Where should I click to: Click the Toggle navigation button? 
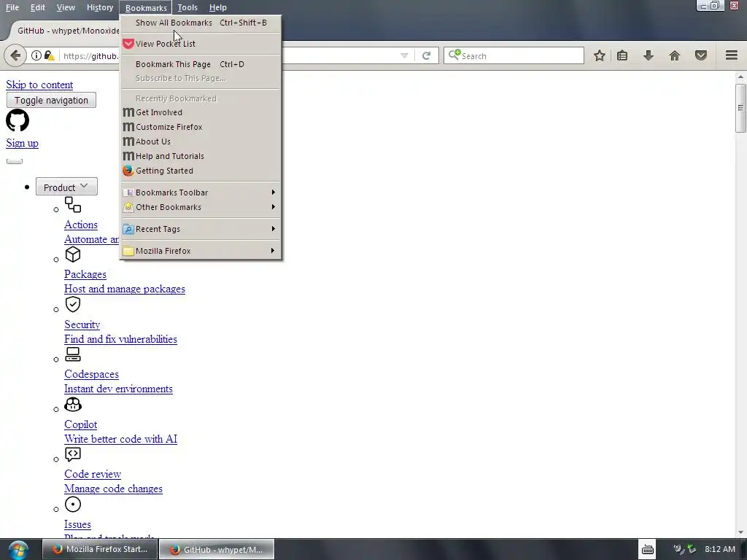click(x=51, y=100)
